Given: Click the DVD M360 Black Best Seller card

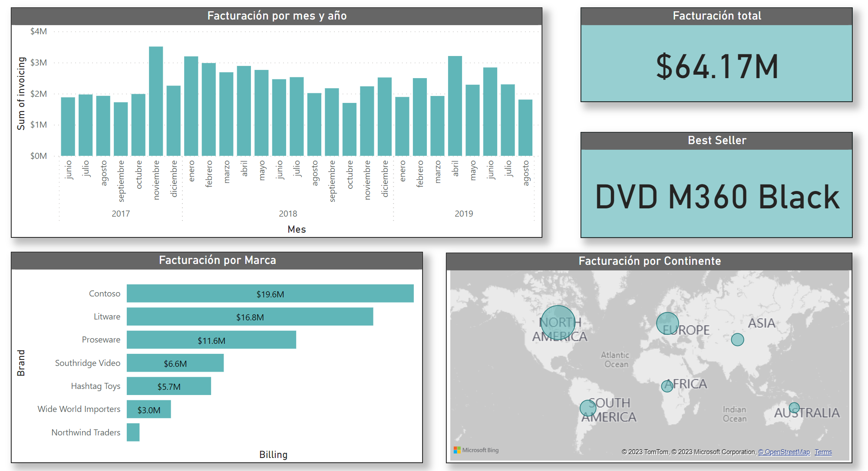Looking at the screenshot, I should (x=716, y=196).
